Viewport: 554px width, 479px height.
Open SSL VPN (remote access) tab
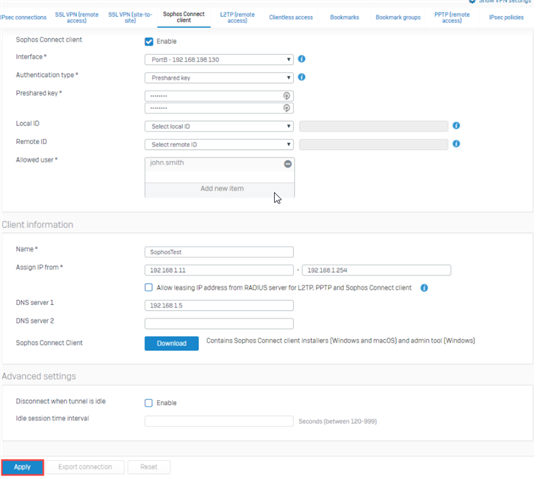tap(77, 17)
